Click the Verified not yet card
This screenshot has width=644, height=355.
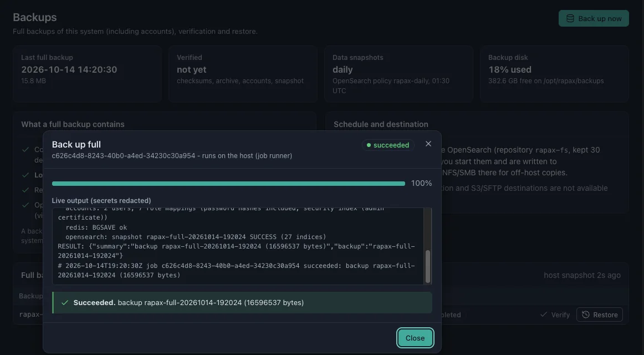pos(243,74)
